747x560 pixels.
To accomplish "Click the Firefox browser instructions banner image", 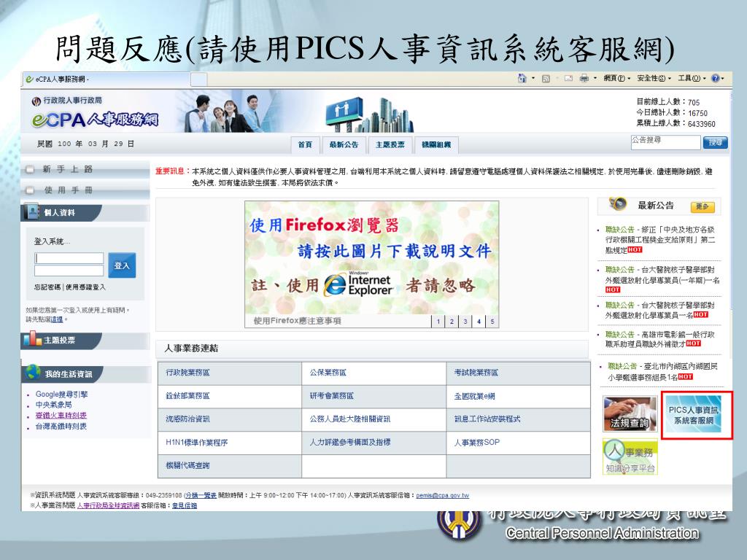I will pos(371,257).
